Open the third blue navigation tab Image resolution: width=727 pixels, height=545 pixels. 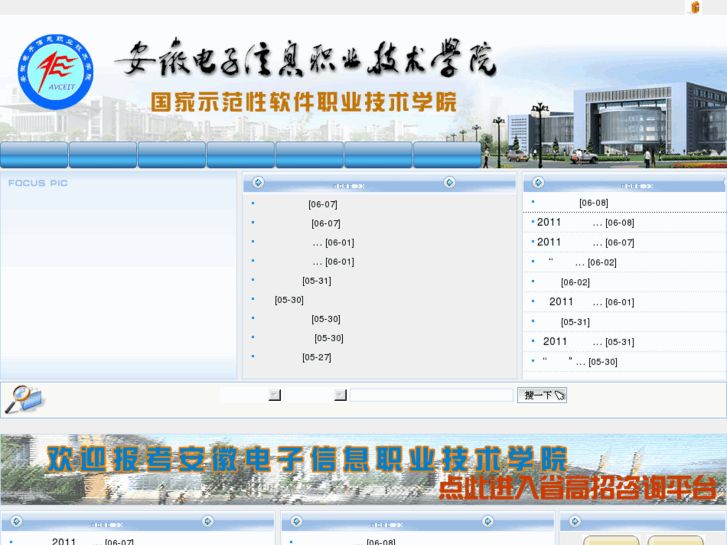pos(172,154)
